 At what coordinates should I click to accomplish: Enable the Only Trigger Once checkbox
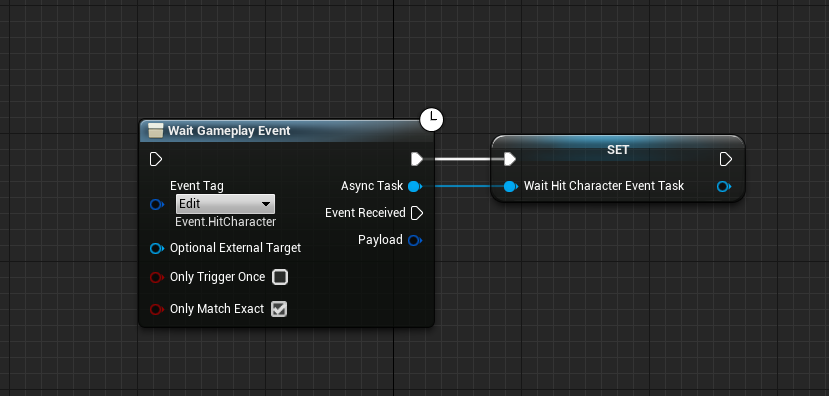280,277
